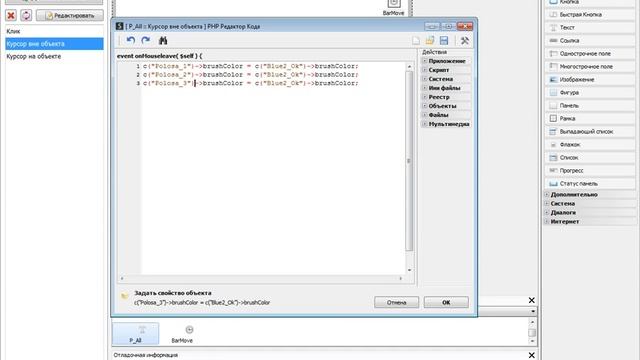640x360 pixels.
Task: Click the code editor horizontal scrollbar
Action: click(261, 278)
